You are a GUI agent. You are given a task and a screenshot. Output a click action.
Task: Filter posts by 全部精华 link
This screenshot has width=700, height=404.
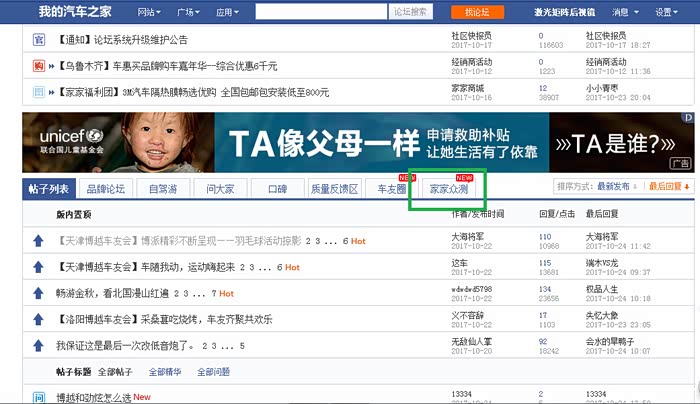pyautogui.click(x=165, y=372)
